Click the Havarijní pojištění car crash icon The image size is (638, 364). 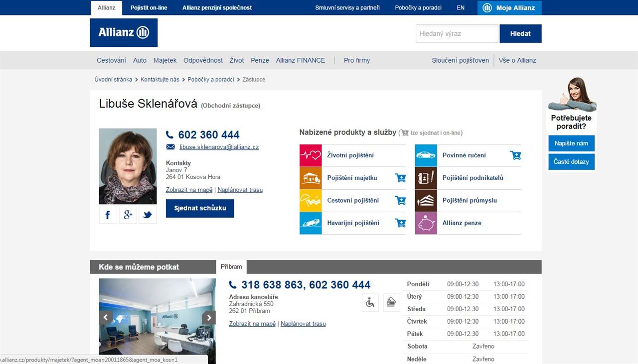click(x=311, y=223)
